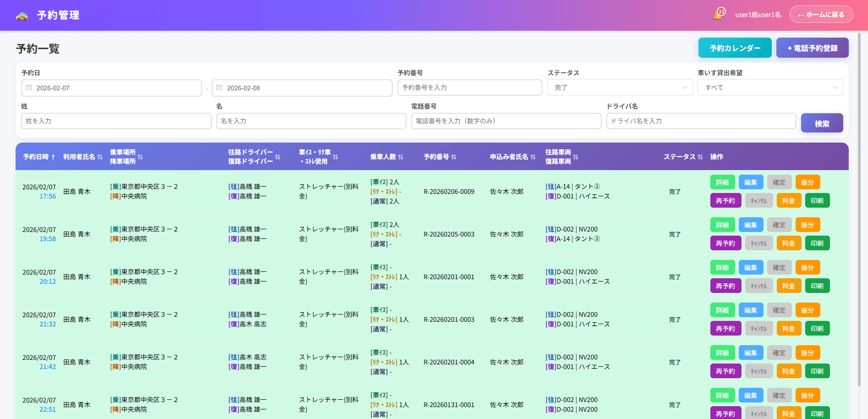Image resolution: width=868 pixels, height=419 pixels.
Task: Click [往]A-14 | タント② in first row
Action: pyautogui.click(x=572, y=187)
